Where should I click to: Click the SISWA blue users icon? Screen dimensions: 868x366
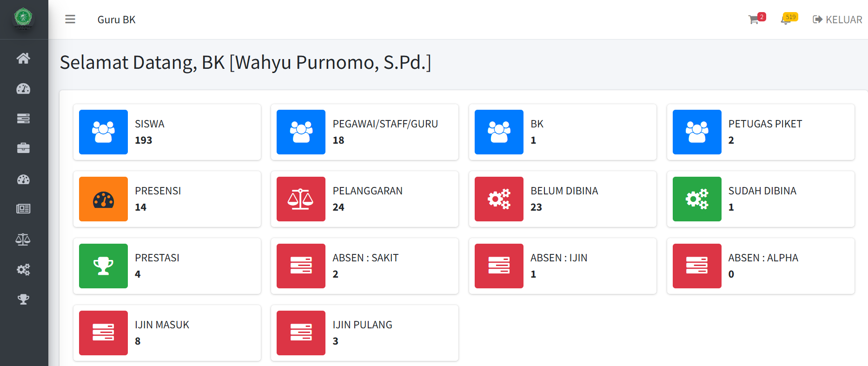click(103, 132)
